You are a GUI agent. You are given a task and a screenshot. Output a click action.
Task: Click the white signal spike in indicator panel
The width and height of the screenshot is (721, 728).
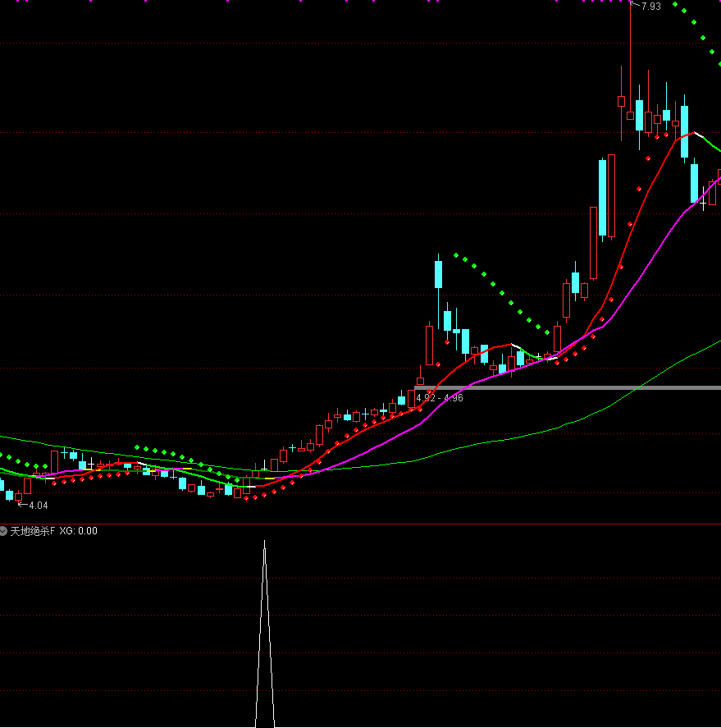(264, 640)
